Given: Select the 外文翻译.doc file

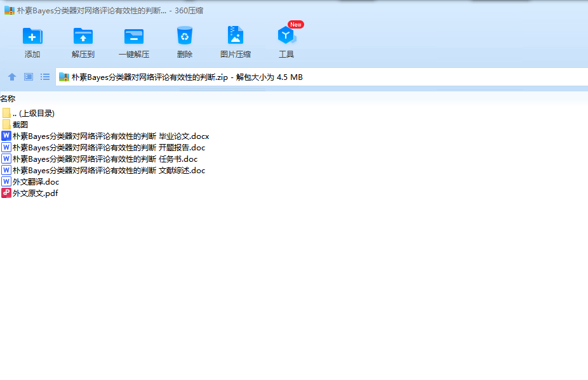Looking at the screenshot, I should point(36,182).
